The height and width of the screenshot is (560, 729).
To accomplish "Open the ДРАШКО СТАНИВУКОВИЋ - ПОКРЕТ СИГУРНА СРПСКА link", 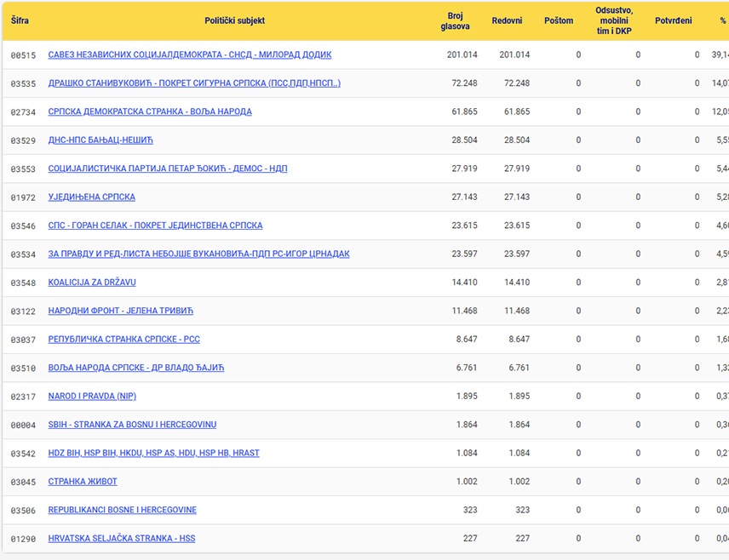I will click(x=194, y=83).
